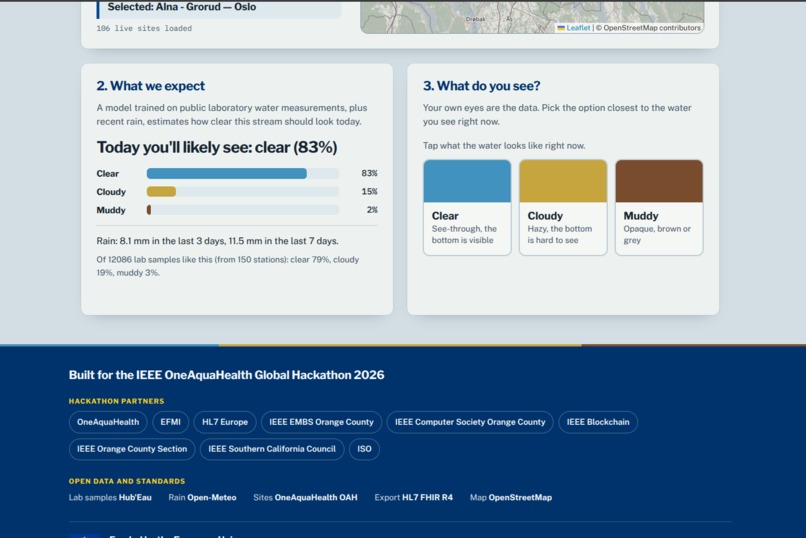Open IEEE Orange County Section chip
806x538 pixels.
(x=132, y=449)
